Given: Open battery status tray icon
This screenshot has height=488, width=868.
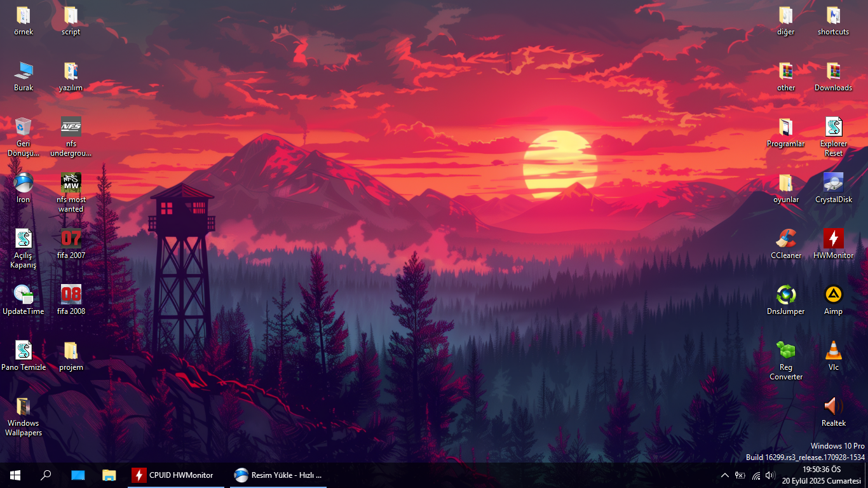Looking at the screenshot, I should pos(740,475).
